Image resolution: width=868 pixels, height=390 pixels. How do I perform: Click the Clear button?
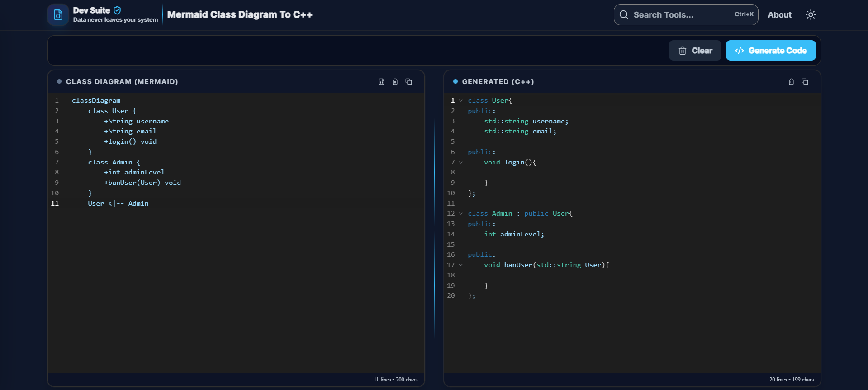tap(695, 51)
